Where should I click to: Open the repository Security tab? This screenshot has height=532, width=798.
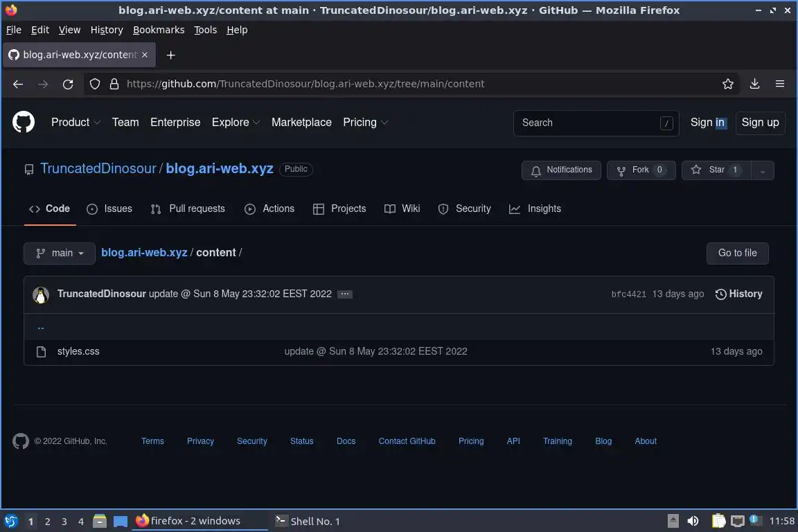pyautogui.click(x=464, y=209)
